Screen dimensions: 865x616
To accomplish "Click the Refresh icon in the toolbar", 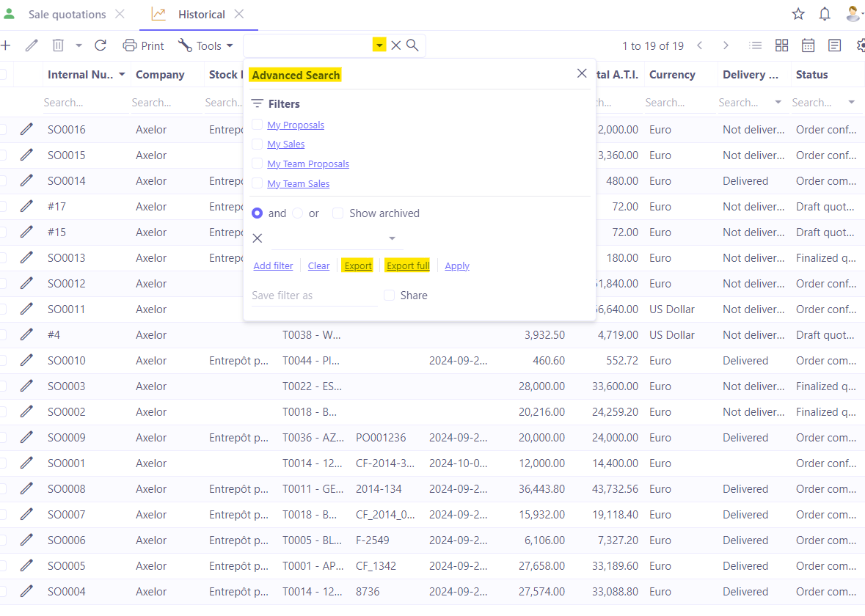I will click(101, 45).
